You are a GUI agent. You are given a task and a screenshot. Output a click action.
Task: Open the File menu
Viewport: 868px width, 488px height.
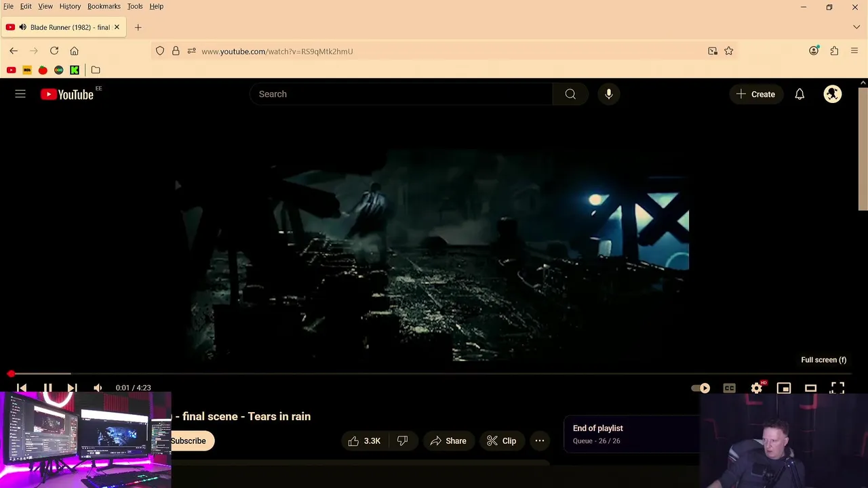(8, 6)
